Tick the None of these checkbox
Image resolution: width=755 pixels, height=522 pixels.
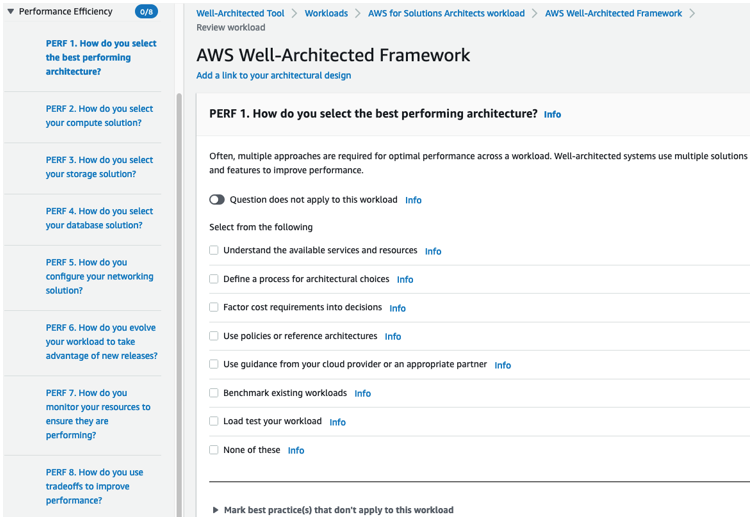[x=214, y=450]
